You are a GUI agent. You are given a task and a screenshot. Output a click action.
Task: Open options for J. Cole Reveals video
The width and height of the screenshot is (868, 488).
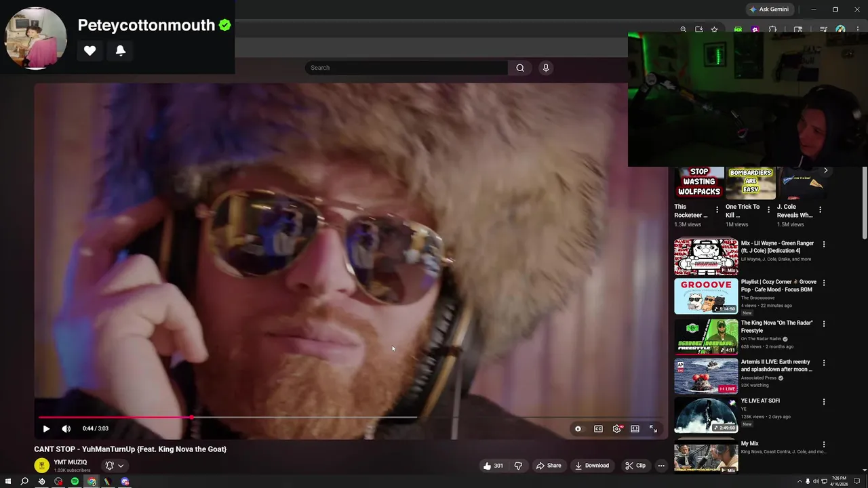pos(820,210)
